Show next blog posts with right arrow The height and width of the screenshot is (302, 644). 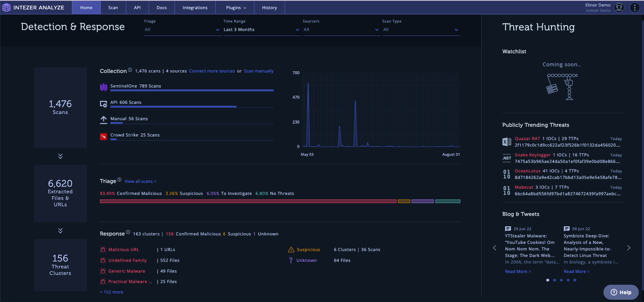[629, 248]
